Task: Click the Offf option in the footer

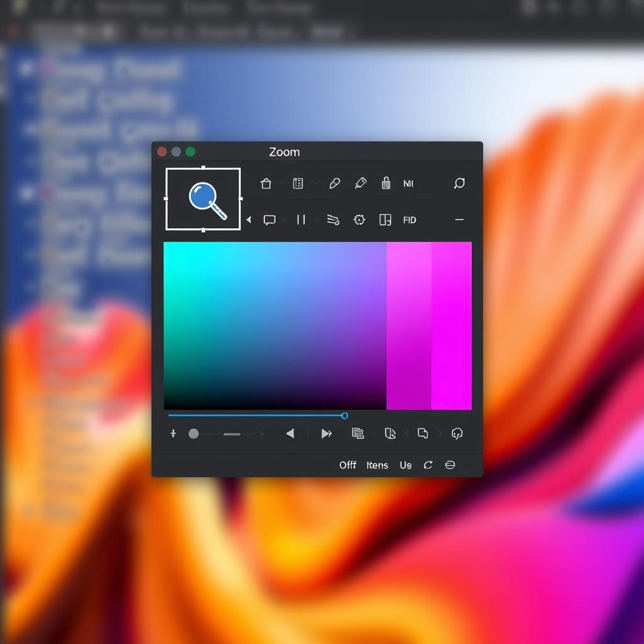Action: pyautogui.click(x=347, y=465)
